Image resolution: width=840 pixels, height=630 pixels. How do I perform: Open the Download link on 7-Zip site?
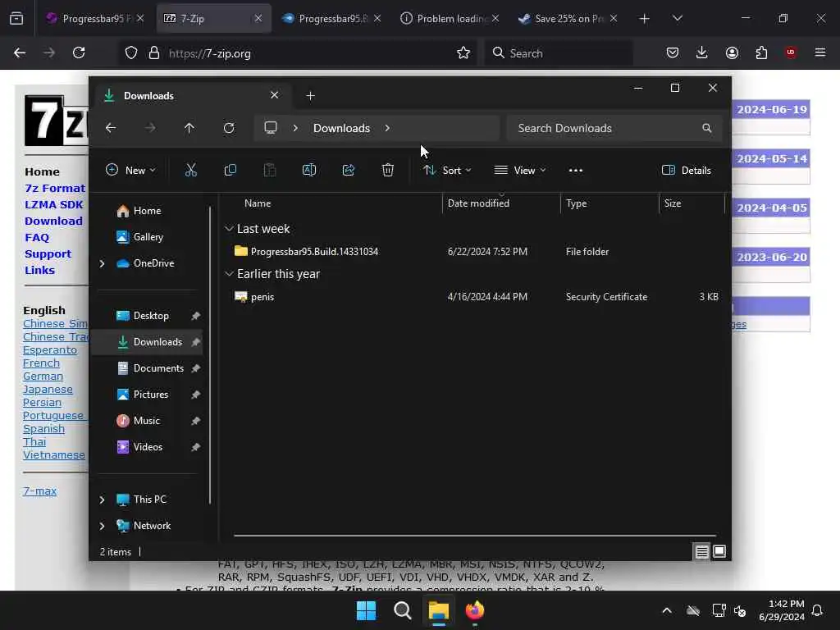[53, 221]
